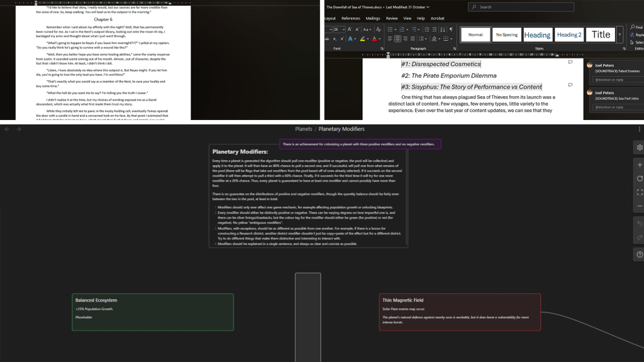Zoom in on the canvas
This screenshot has width=644, height=362.
640,163
